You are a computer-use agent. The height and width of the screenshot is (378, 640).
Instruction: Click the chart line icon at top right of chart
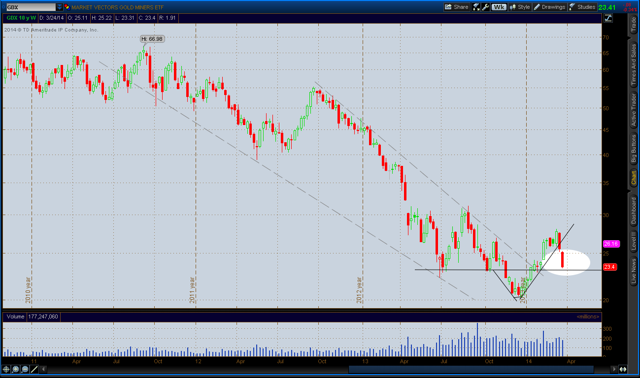[609, 18]
